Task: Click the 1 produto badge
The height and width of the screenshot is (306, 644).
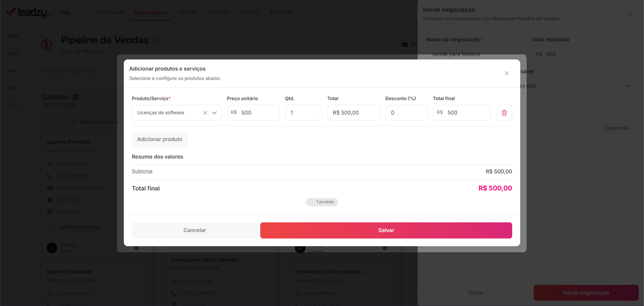Action: pos(322,202)
